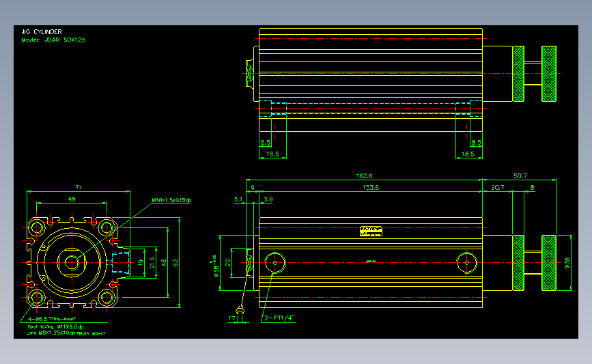Click the ø38 toleranced dimension at rod end

click(216, 266)
